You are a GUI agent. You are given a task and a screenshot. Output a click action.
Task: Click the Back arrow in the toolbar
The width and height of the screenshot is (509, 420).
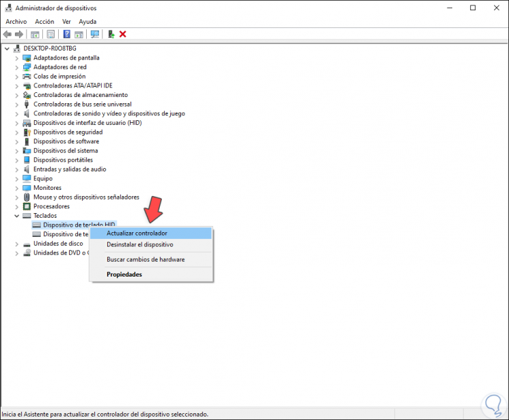pos(7,34)
